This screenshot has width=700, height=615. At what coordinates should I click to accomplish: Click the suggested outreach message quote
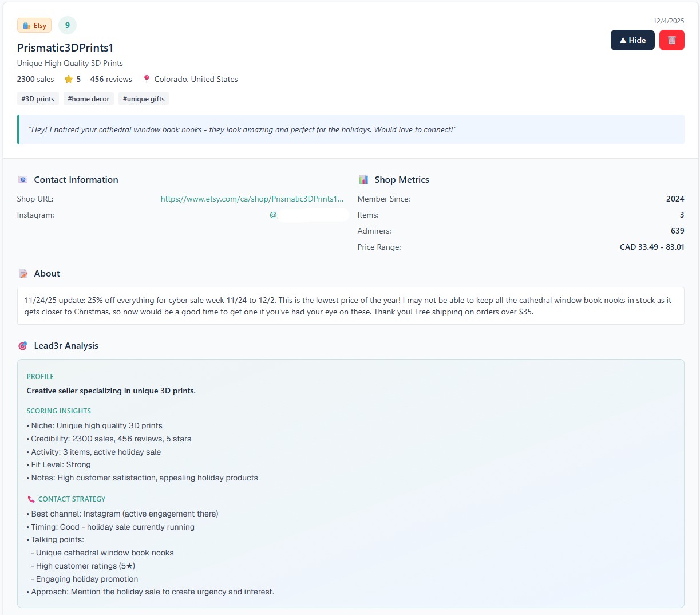point(243,129)
